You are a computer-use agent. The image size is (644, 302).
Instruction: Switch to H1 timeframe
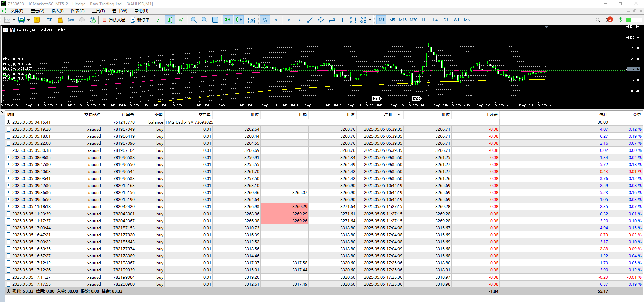click(424, 20)
